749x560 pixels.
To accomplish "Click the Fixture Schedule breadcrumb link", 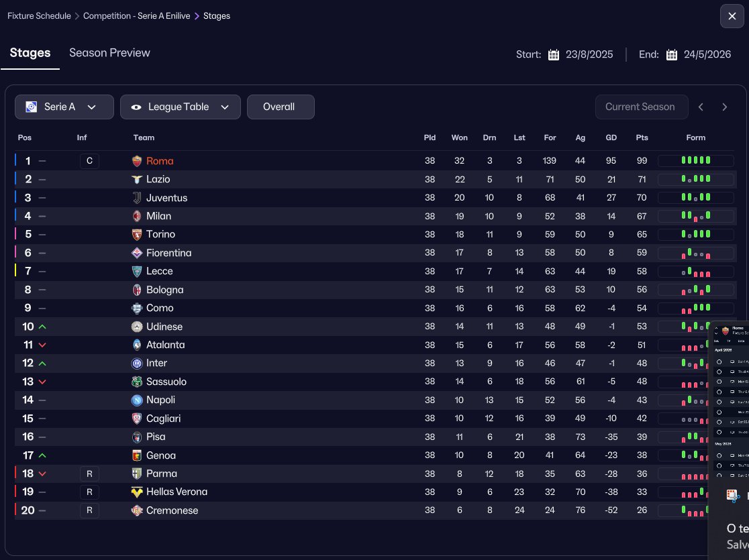I will (39, 15).
